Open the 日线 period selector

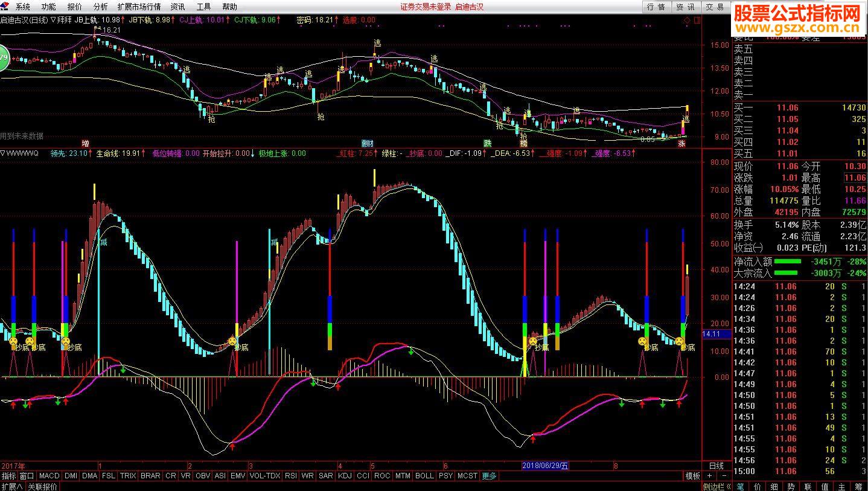716,466
